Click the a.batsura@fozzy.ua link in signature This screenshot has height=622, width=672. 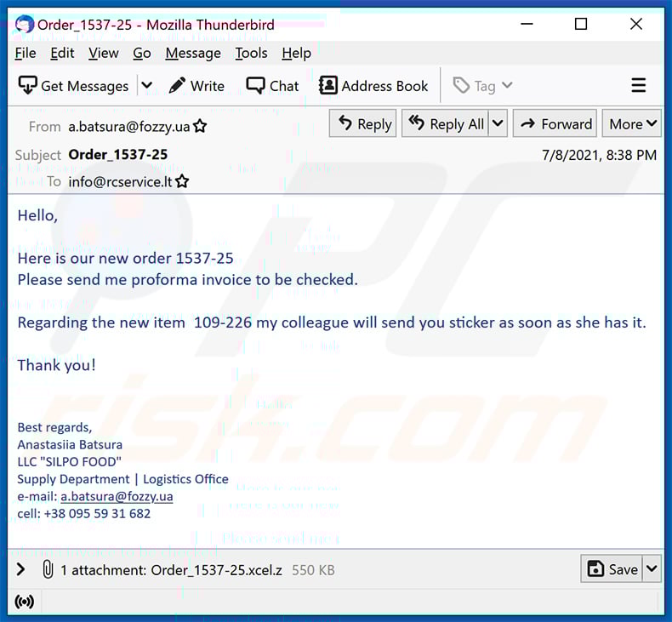click(117, 496)
